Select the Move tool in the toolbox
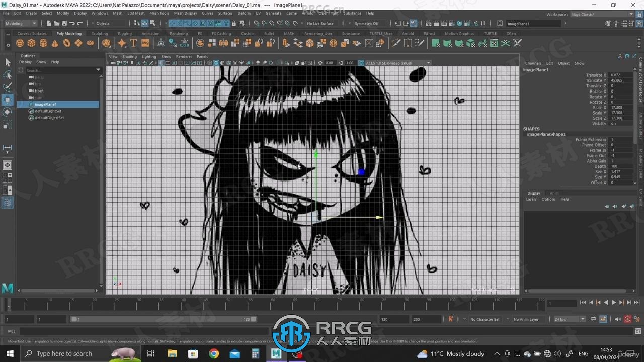Image resolution: width=644 pixels, height=362 pixels. coord(8,100)
